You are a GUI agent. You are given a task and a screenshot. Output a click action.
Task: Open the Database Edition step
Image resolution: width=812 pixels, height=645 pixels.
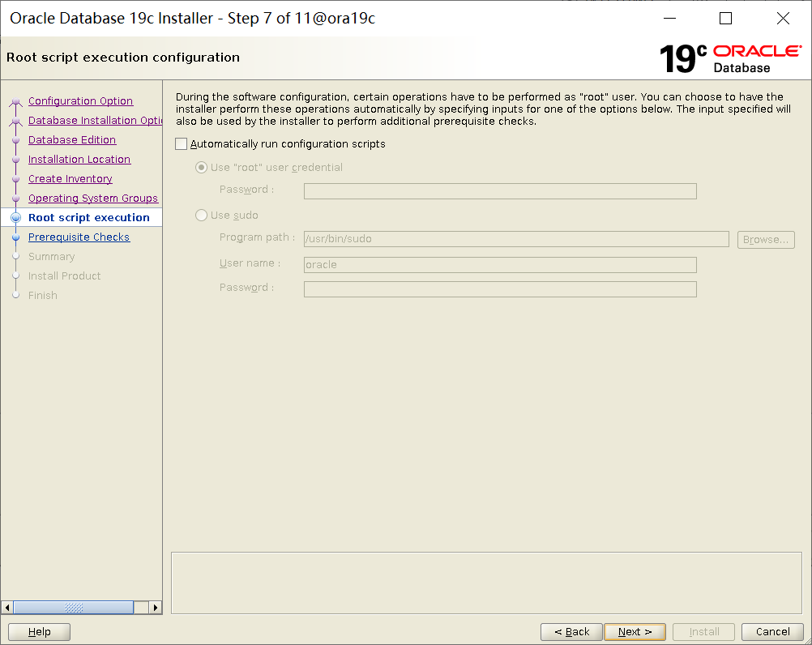point(72,139)
